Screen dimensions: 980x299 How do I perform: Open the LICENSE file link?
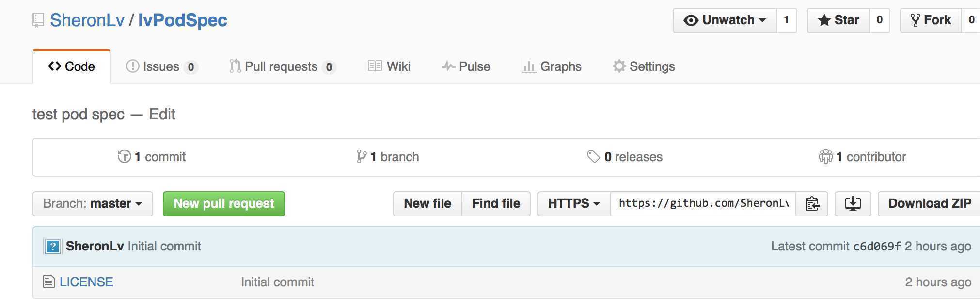click(x=86, y=282)
